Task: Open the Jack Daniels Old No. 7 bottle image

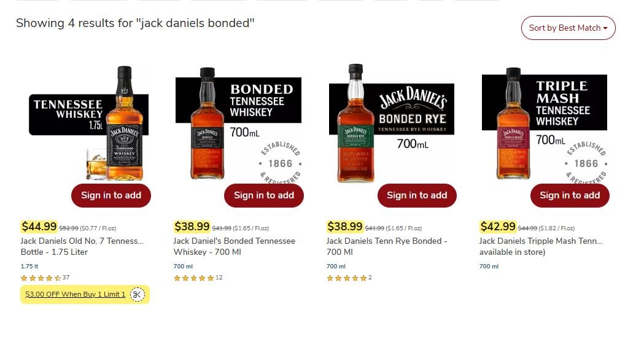Action: click(x=89, y=123)
